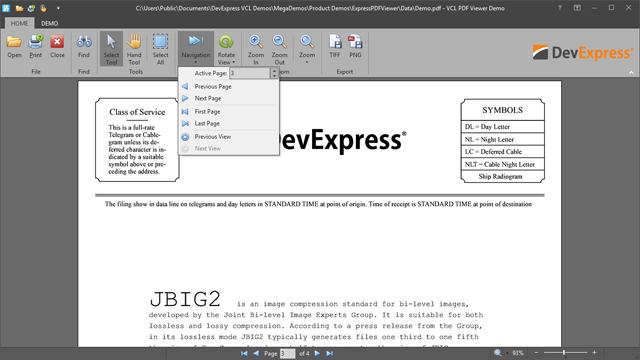The width and height of the screenshot is (640, 360).
Task: Jump to first page via status bar button
Action: [x=244, y=353]
